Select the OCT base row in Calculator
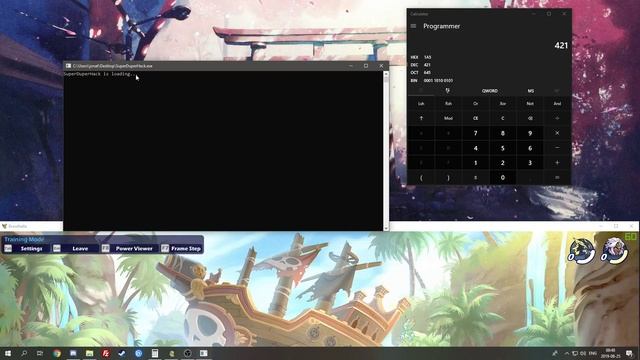 (489, 73)
